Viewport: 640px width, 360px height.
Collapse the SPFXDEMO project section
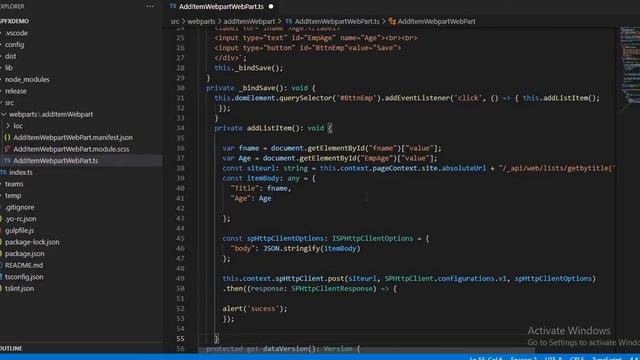click(14, 21)
